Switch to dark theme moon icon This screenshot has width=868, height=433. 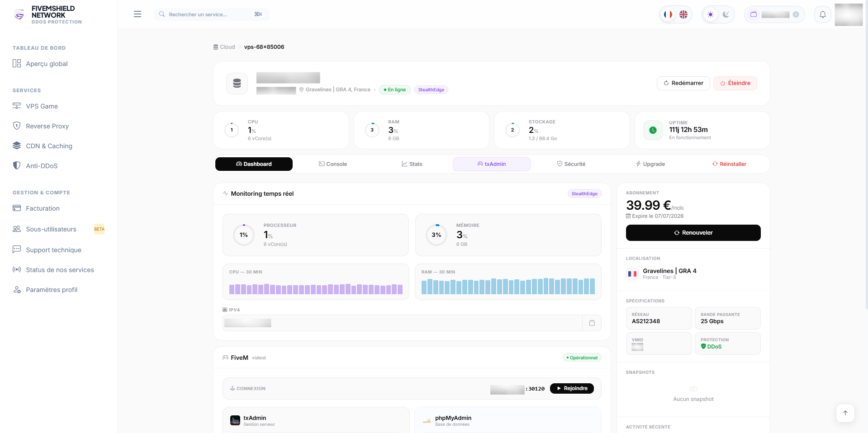click(726, 14)
